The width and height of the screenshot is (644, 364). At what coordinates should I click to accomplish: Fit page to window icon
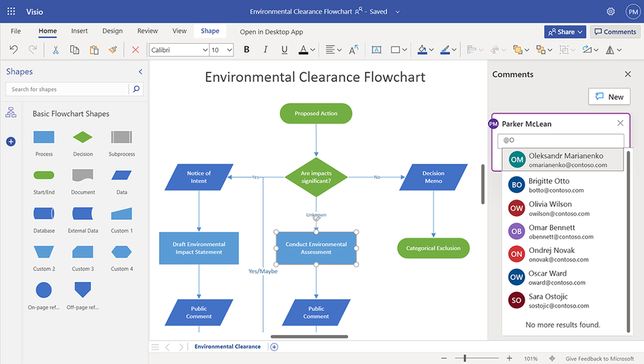coord(552,359)
